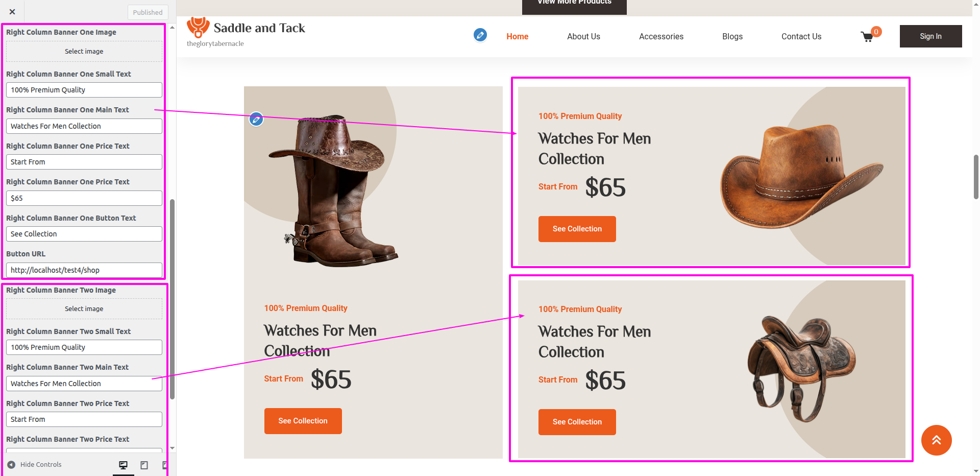The image size is (980, 476).
Task: Click the edit pencil beside the navigation menu
Action: click(x=480, y=35)
